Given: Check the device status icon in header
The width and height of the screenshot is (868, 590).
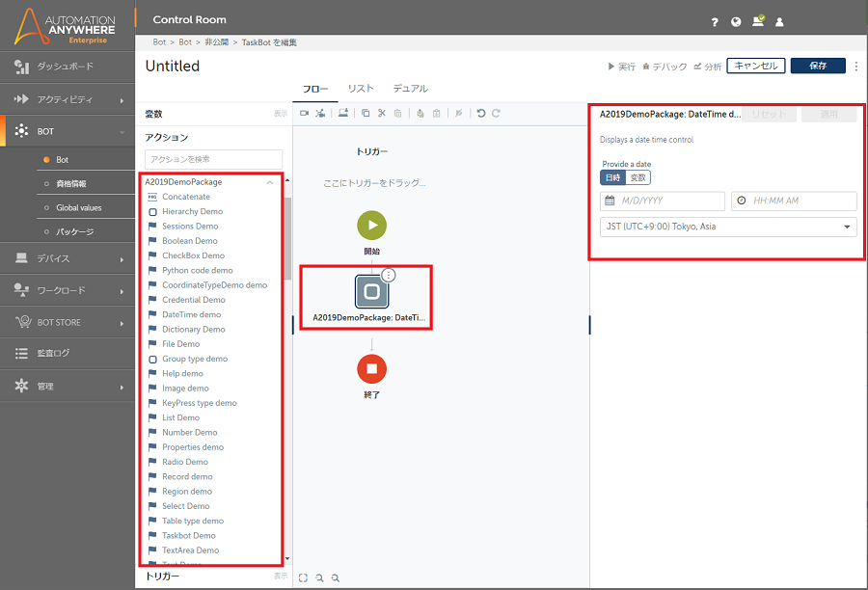Looking at the screenshot, I should click(758, 21).
